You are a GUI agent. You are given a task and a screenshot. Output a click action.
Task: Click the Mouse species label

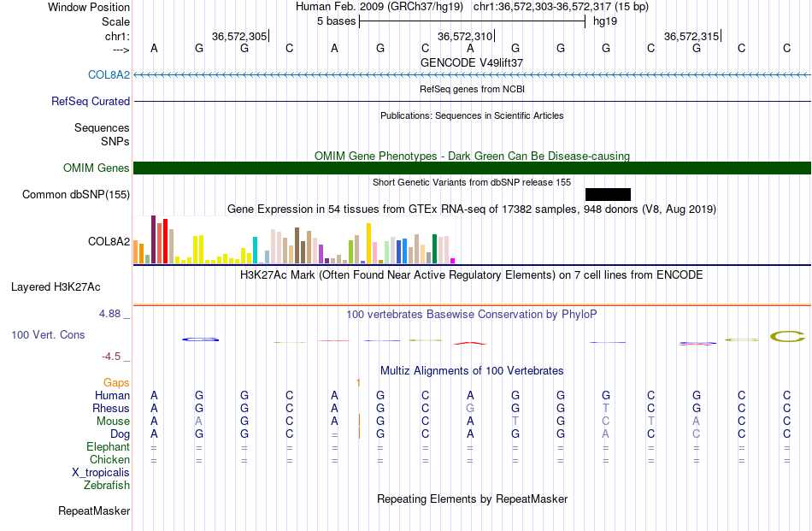coord(113,422)
